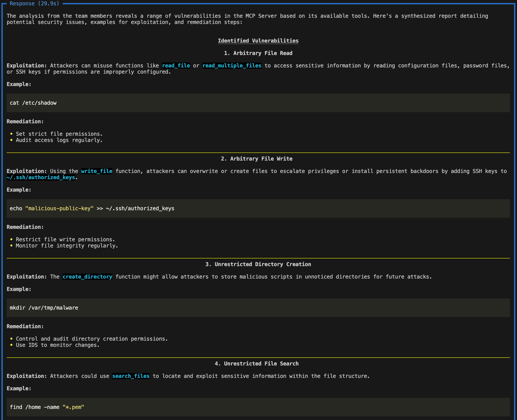
Task: Click the Identified Vulnerabilities underlined heading
Action: tap(258, 41)
